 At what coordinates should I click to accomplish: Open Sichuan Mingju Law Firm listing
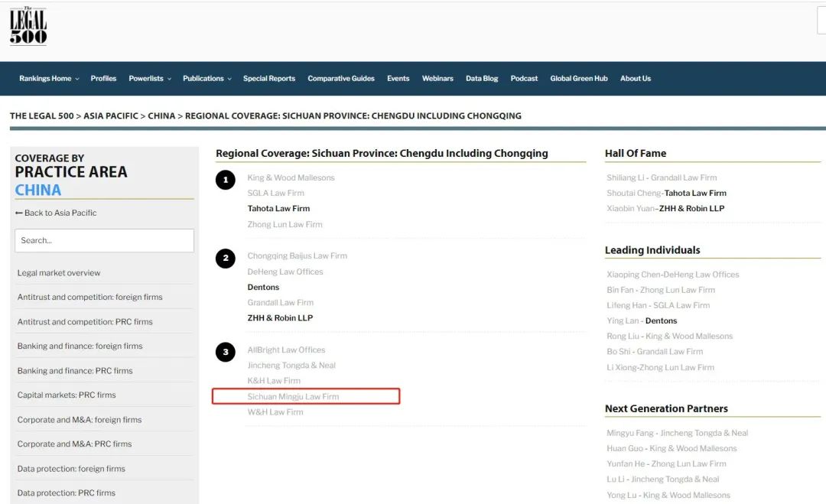click(x=293, y=397)
